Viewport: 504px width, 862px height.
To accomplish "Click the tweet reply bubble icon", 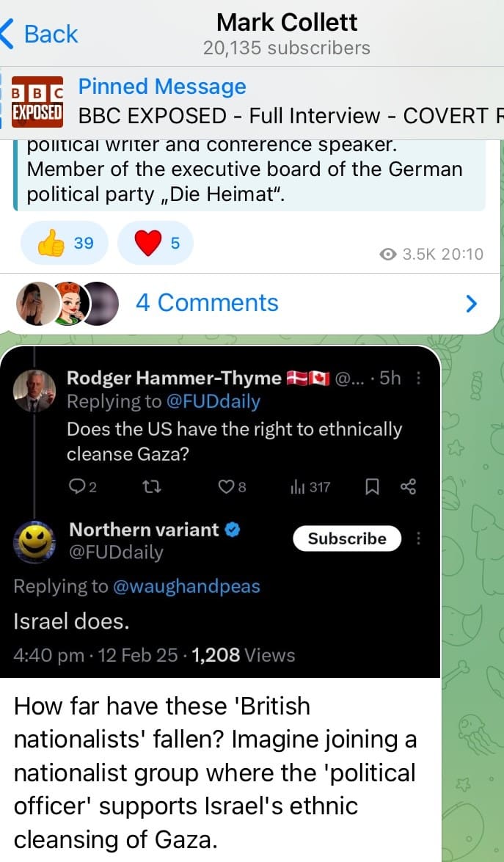I will click(76, 486).
